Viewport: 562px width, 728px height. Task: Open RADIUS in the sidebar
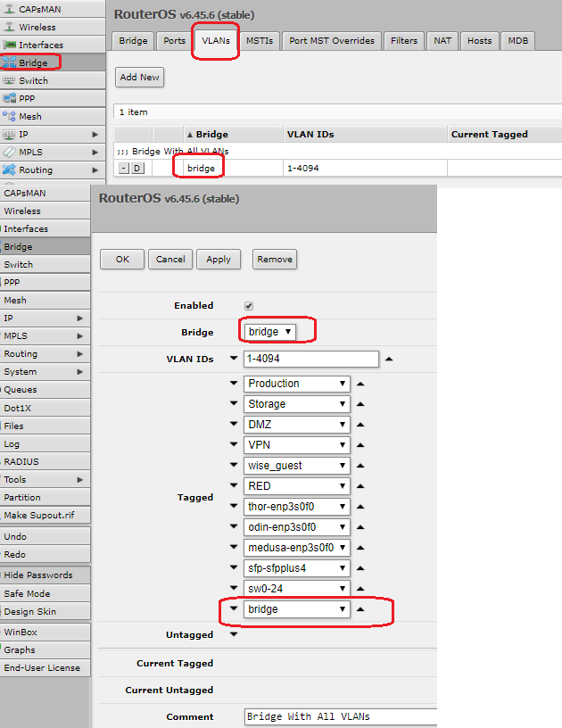click(45, 461)
